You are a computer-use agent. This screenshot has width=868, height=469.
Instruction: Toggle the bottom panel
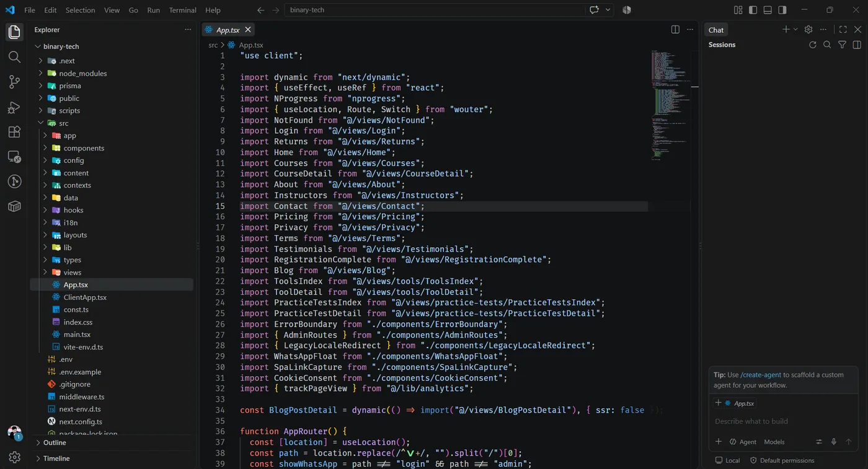(768, 10)
